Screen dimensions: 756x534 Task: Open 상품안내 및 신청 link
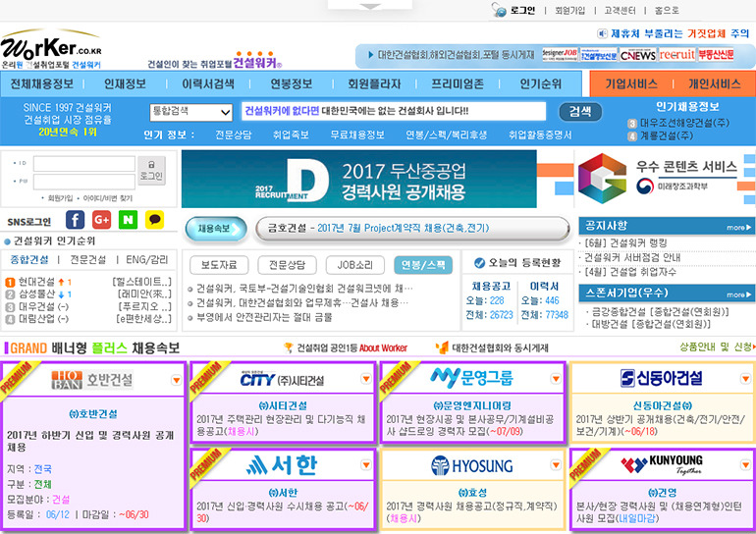(716, 347)
